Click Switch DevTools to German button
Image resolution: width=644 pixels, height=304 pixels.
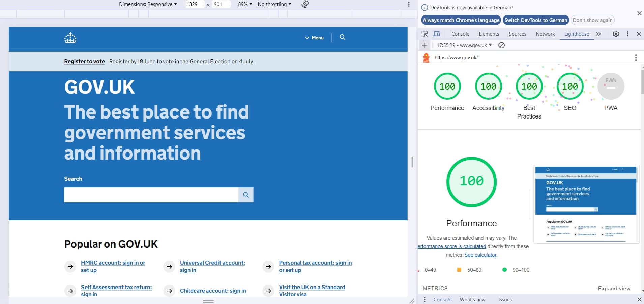click(536, 20)
